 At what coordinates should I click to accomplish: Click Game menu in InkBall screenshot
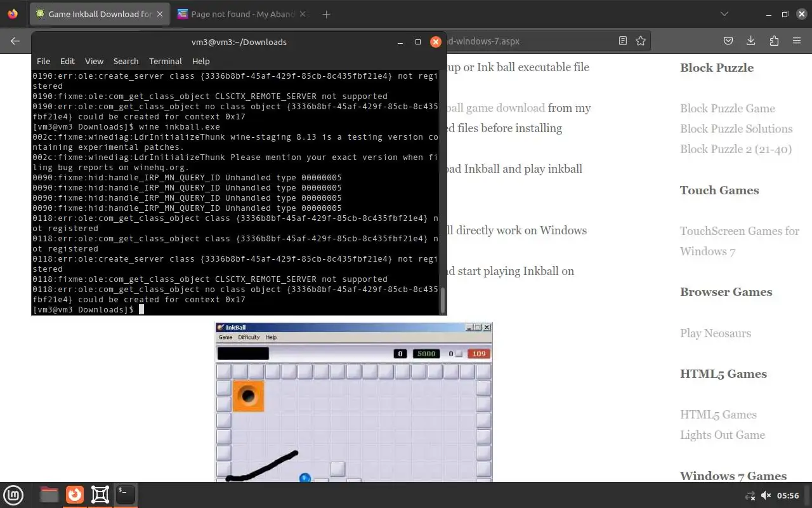pyautogui.click(x=225, y=337)
